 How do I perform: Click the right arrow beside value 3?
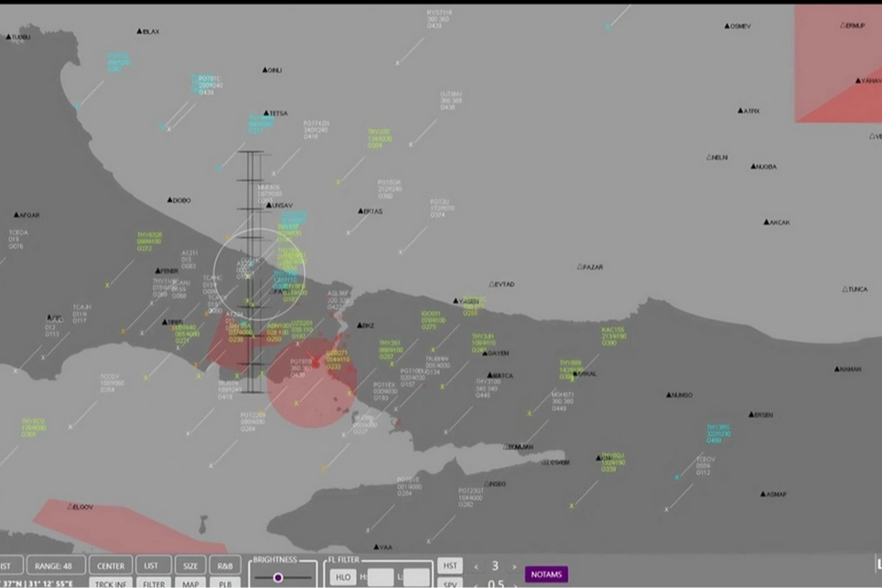coord(514,567)
